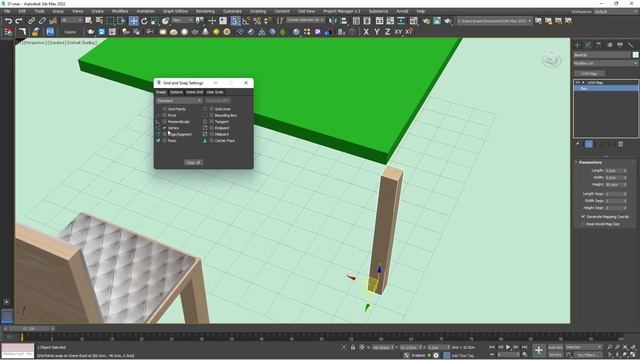Enable Grid Points snap checkbox
The image size is (640, 360).
pos(164,109)
